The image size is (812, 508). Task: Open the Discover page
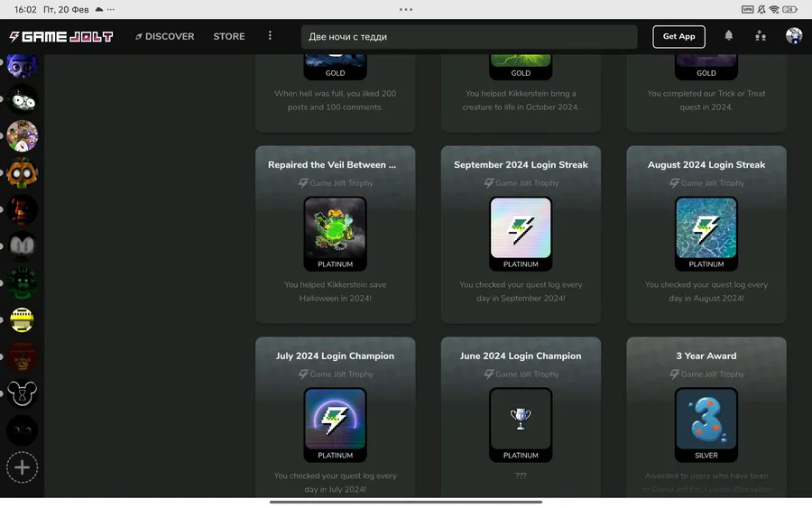click(x=165, y=36)
